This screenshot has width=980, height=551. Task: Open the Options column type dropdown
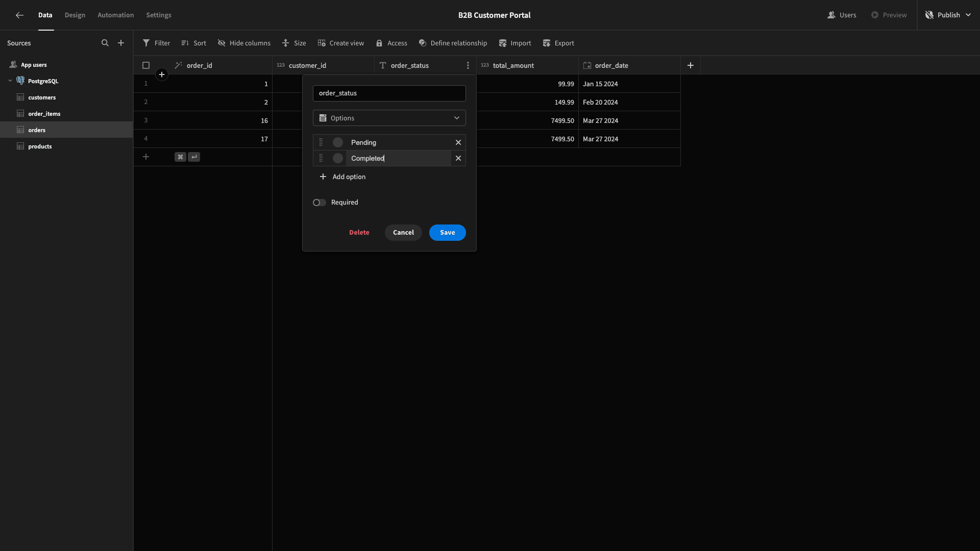[389, 118]
